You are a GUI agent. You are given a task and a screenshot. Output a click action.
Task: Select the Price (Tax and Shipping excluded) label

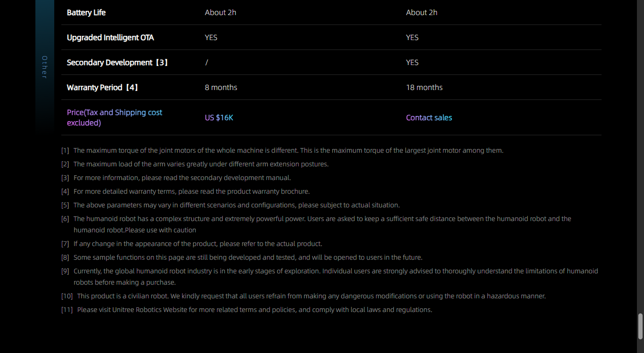pos(115,117)
